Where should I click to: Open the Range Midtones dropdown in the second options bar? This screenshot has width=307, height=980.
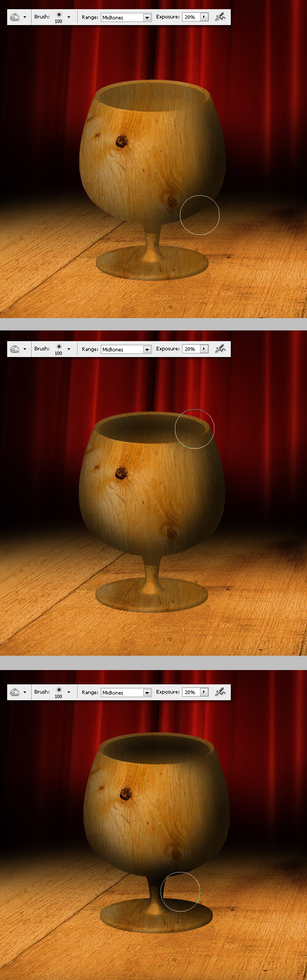126,349
